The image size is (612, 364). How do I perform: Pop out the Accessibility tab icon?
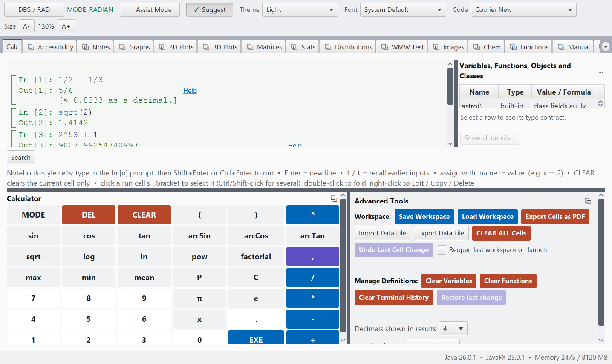(x=31, y=47)
